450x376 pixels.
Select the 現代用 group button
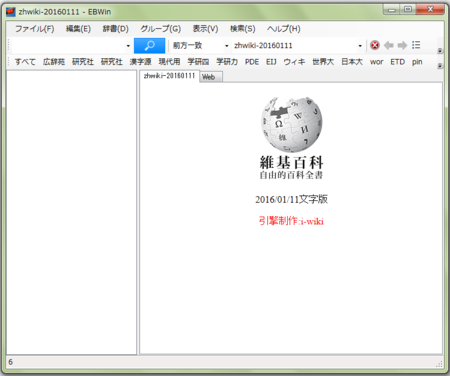pyautogui.click(x=169, y=62)
